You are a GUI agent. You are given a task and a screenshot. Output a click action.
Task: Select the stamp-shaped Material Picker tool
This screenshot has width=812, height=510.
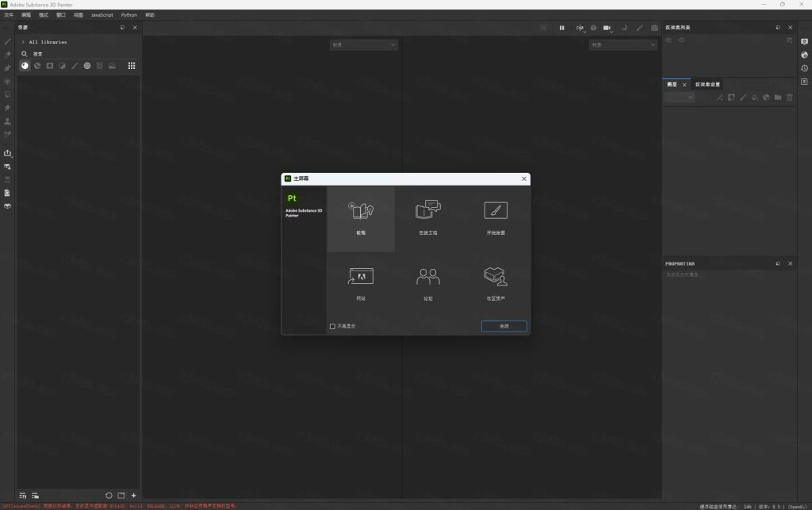tap(7, 121)
